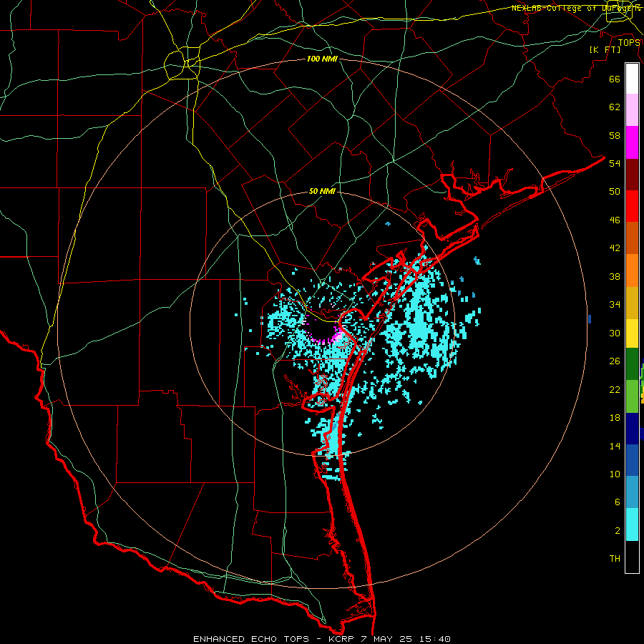The image size is (644, 644).
Task: Click the 58 value on the legend
Action: click(615, 135)
